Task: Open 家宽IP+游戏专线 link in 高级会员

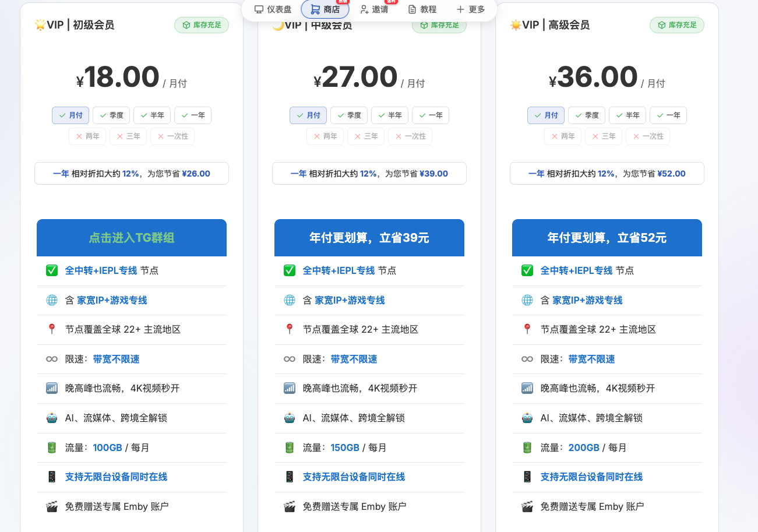Action: (587, 300)
